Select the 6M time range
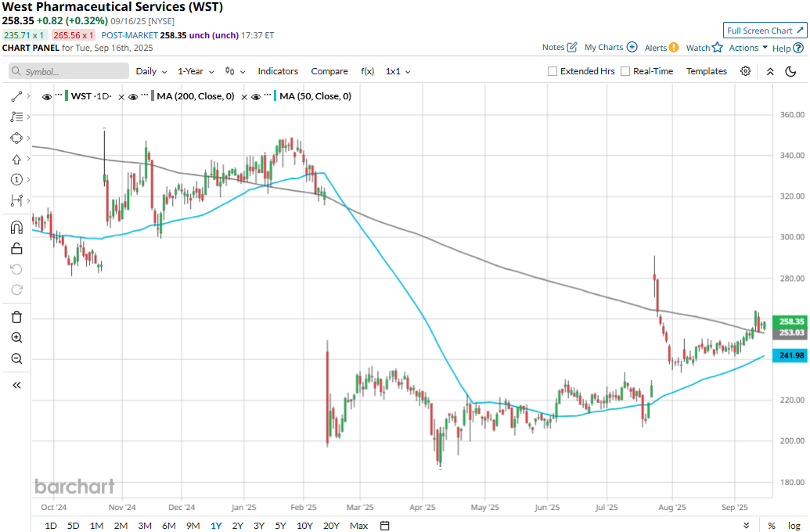This screenshot has width=810, height=532. pos(169,525)
